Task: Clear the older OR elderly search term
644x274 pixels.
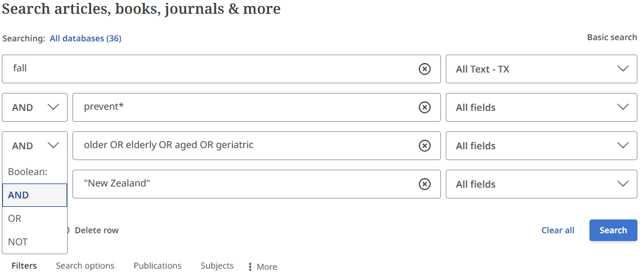Action: tap(424, 146)
